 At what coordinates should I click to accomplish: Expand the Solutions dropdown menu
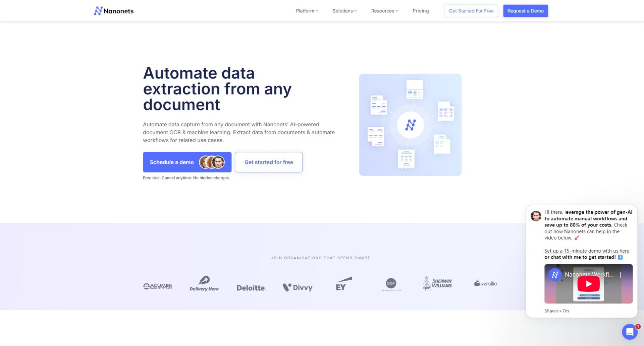[x=344, y=11]
